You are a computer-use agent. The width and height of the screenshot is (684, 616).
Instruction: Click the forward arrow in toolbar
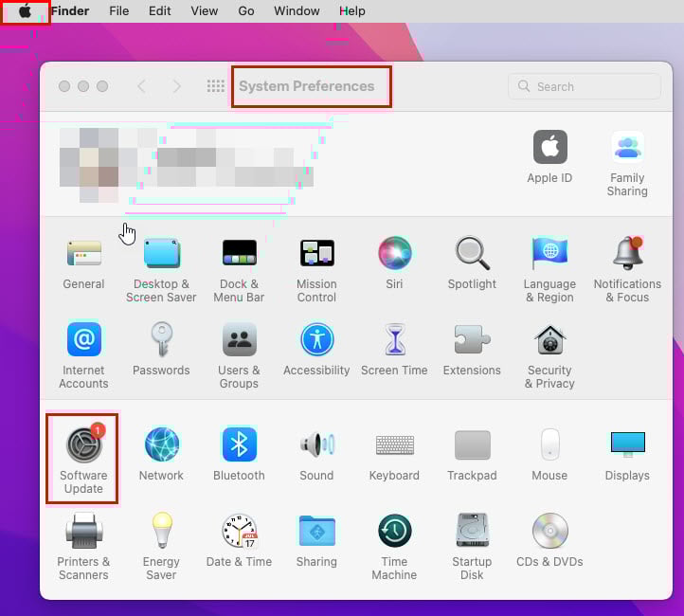tap(176, 86)
